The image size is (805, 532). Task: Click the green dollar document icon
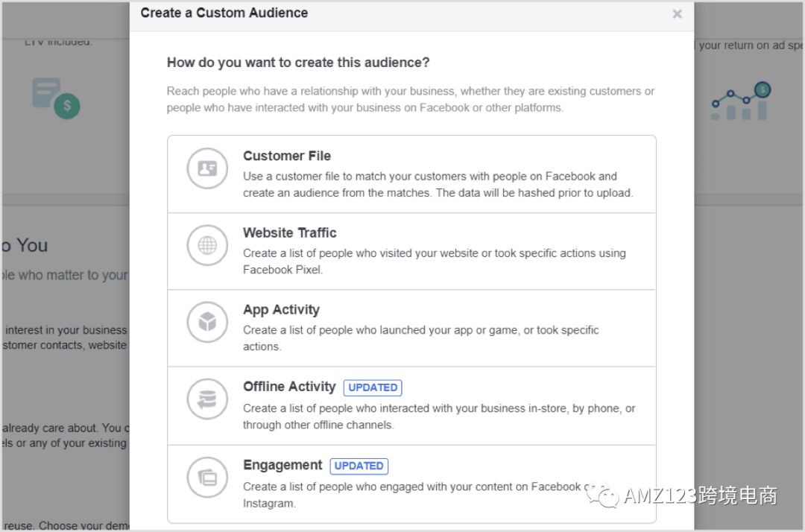tap(56, 98)
